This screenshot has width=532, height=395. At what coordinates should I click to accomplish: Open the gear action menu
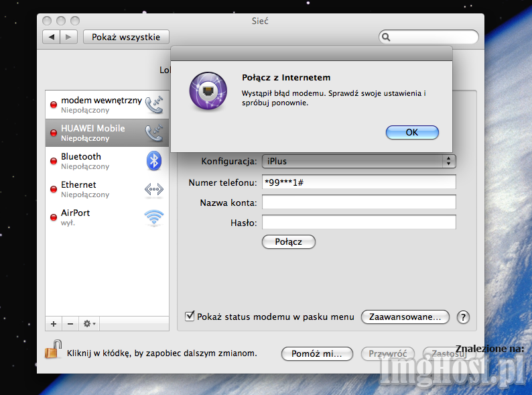(89, 324)
